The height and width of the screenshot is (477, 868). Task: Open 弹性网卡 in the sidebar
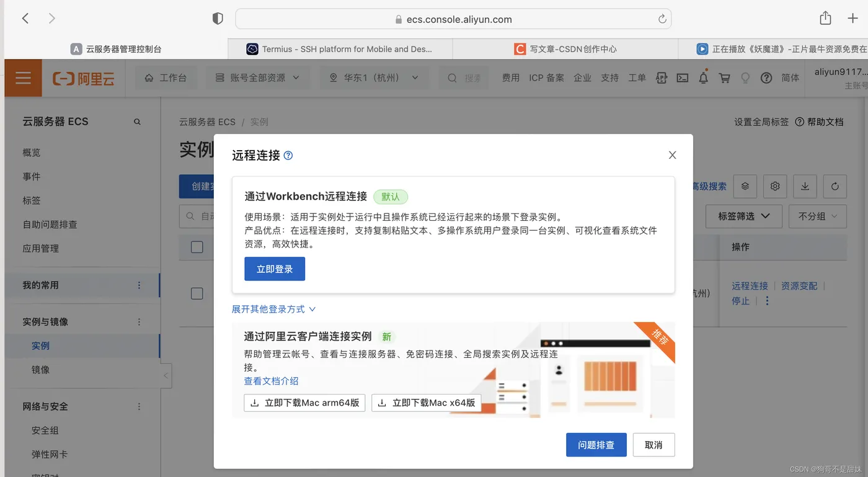point(50,455)
